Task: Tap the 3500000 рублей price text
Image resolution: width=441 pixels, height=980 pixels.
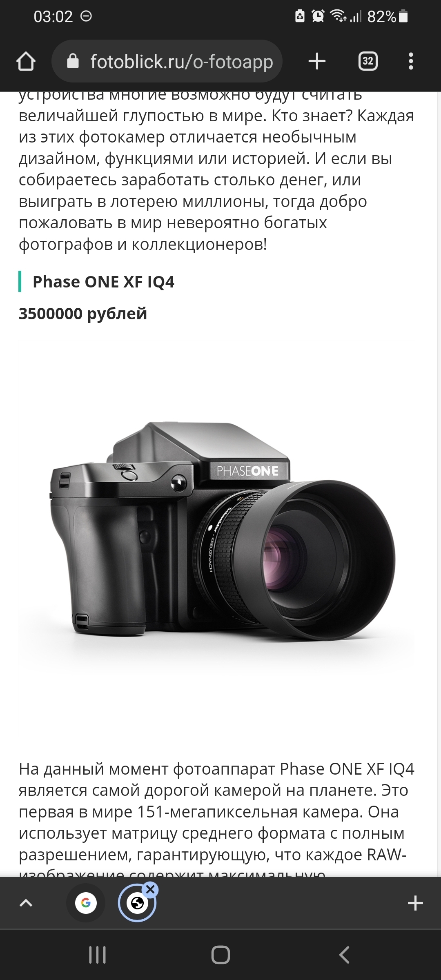Action: [83, 314]
